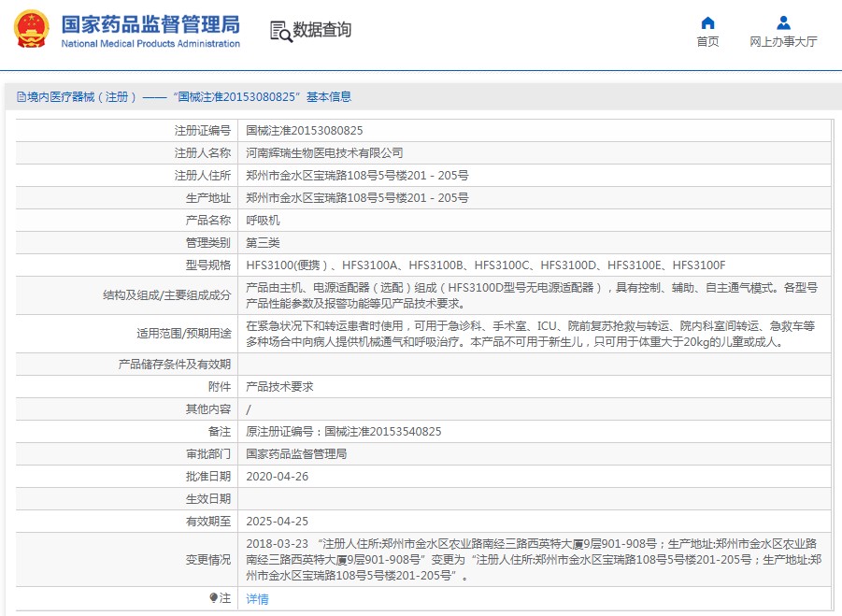Open the 详情 details link
This screenshot has width=842, height=616.
(257, 599)
